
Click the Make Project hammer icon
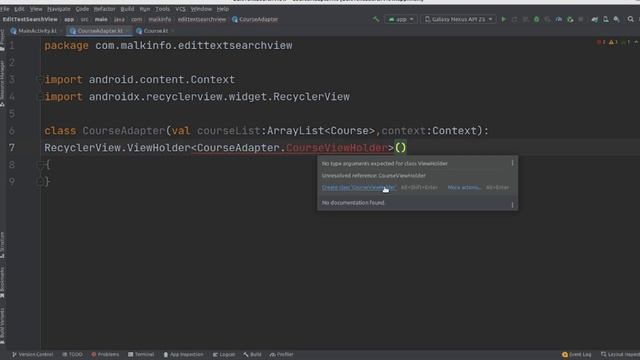(x=376, y=19)
